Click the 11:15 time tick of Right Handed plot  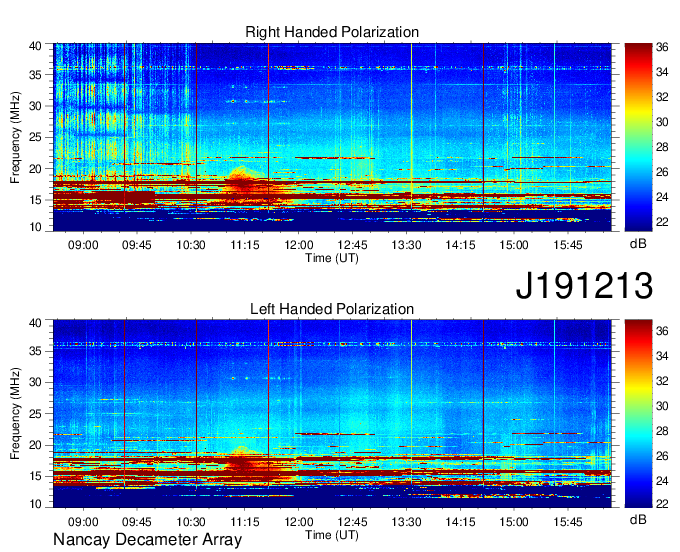pos(245,245)
